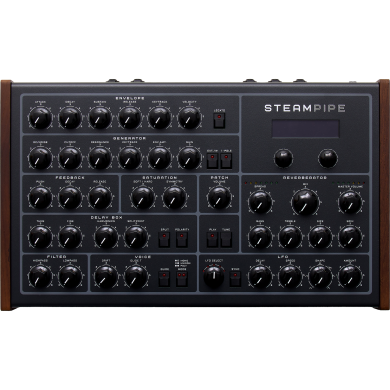
Task: Click the Master Volume knob
Action: 350,203
